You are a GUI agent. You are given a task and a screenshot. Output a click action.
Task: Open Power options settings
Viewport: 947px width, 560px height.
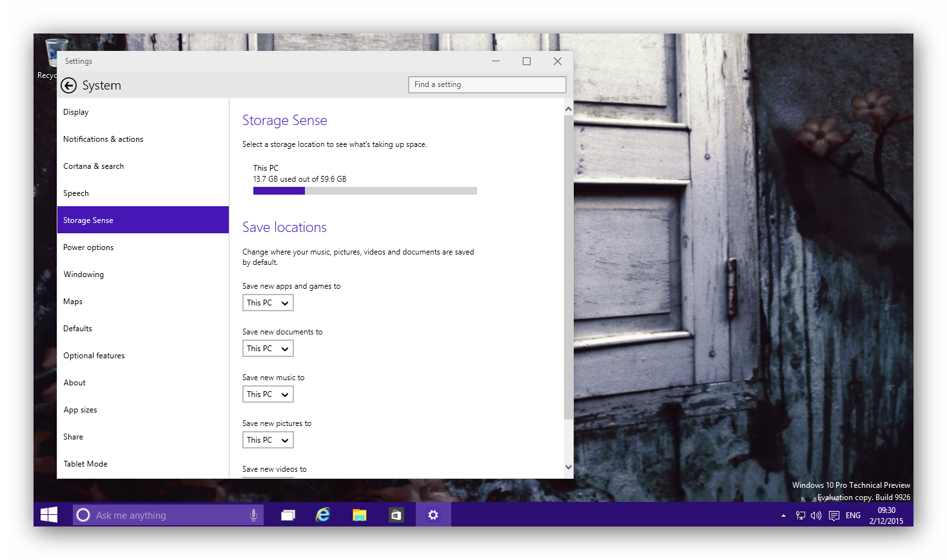(143, 247)
